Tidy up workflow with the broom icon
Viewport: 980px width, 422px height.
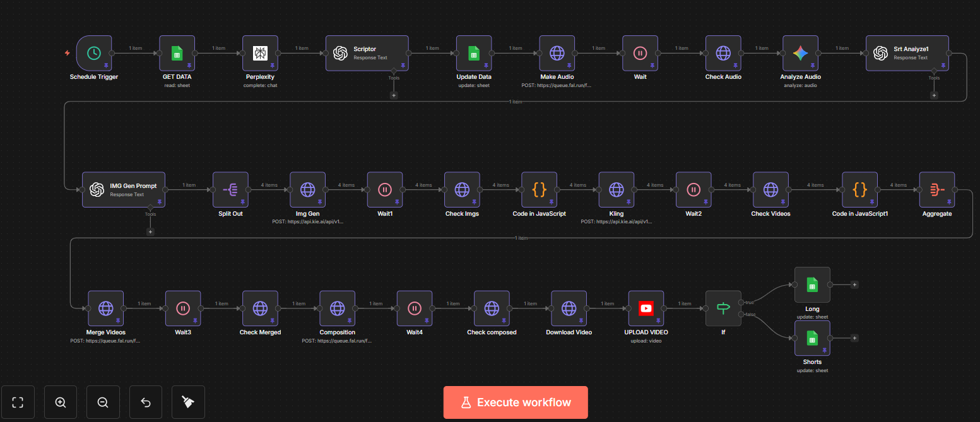(188, 402)
